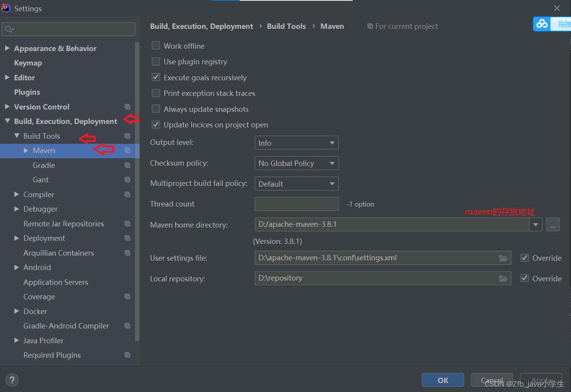Uncheck Update Indices on project open

156,125
